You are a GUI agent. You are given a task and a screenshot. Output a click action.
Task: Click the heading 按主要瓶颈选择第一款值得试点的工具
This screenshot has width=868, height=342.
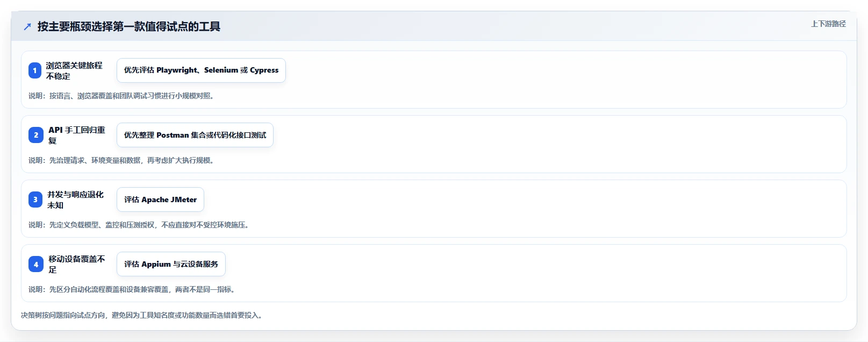coord(129,26)
